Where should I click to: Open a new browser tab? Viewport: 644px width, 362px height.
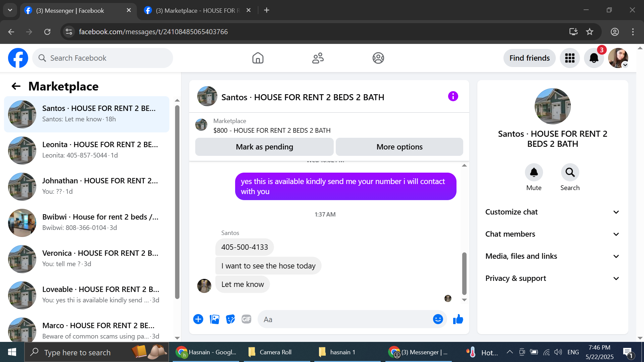[x=267, y=10]
